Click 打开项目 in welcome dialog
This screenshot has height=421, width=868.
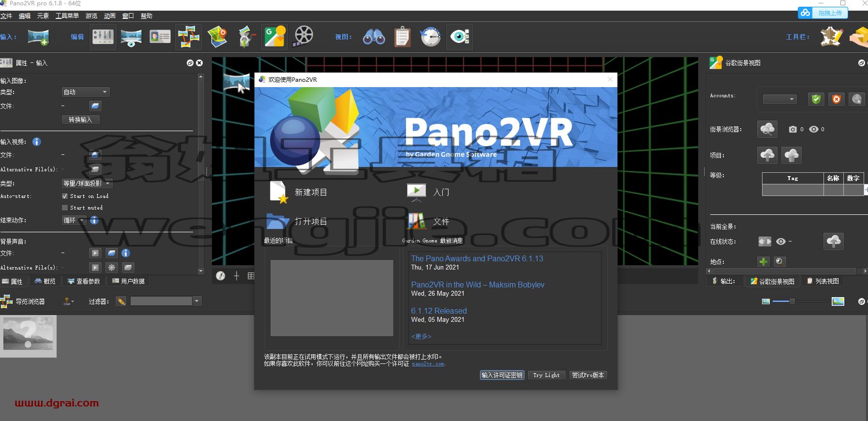pyautogui.click(x=297, y=222)
